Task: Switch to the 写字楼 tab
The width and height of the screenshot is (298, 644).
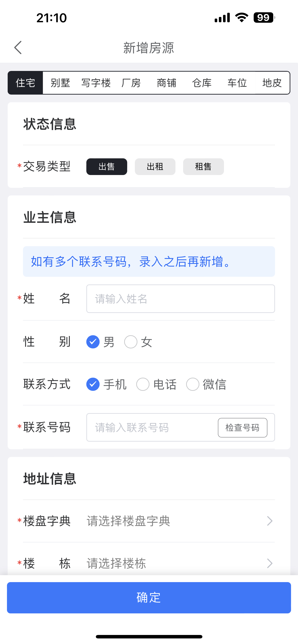Action: (x=96, y=83)
